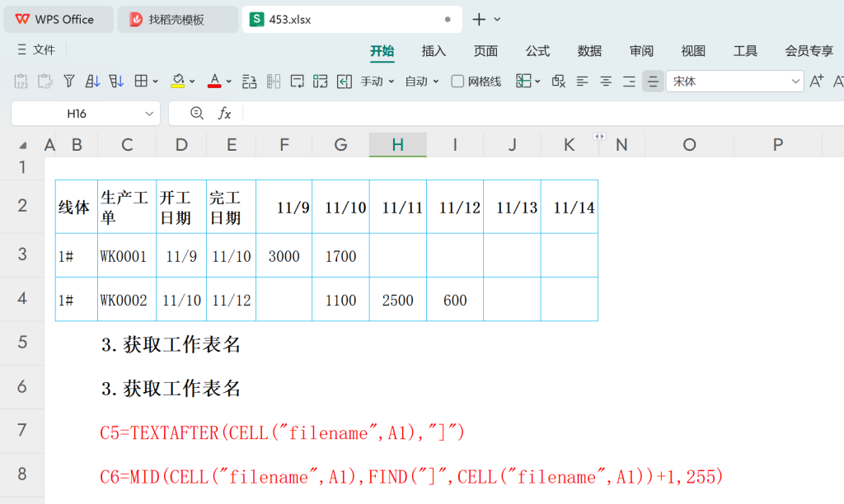Expand the Name Box dropdown arrow
Image resolution: width=844 pixels, height=504 pixels.
tap(149, 114)
